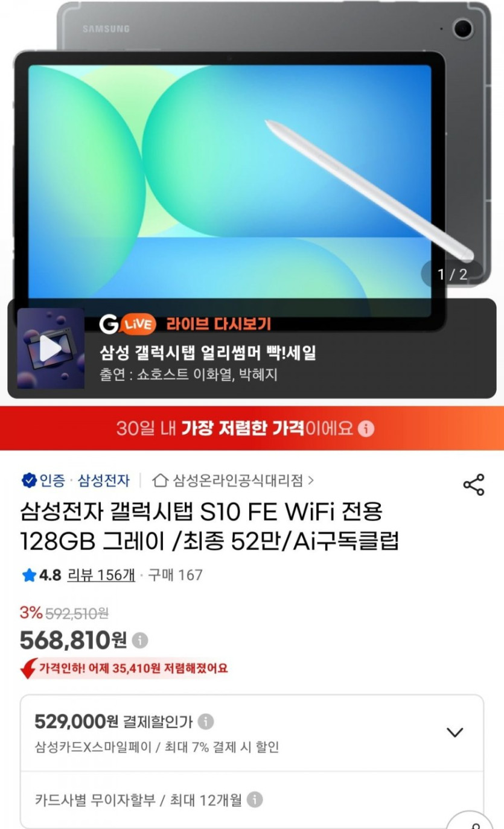The image size is (504, 829).
Task: Tap the share icon
Action: click(473, 484)
